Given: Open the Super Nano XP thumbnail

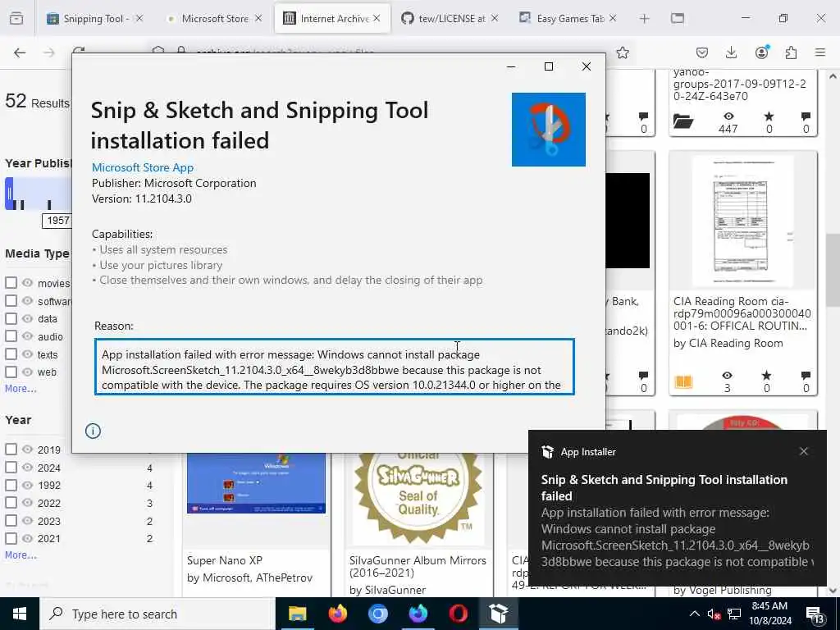Looking at the screenshot, I should [x=256, y=483].
